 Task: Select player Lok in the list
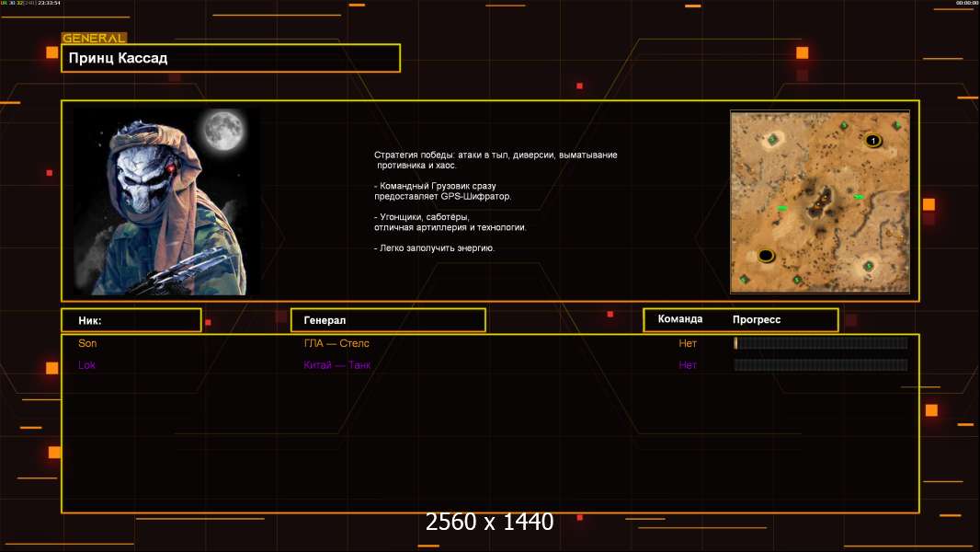point(86,365)
